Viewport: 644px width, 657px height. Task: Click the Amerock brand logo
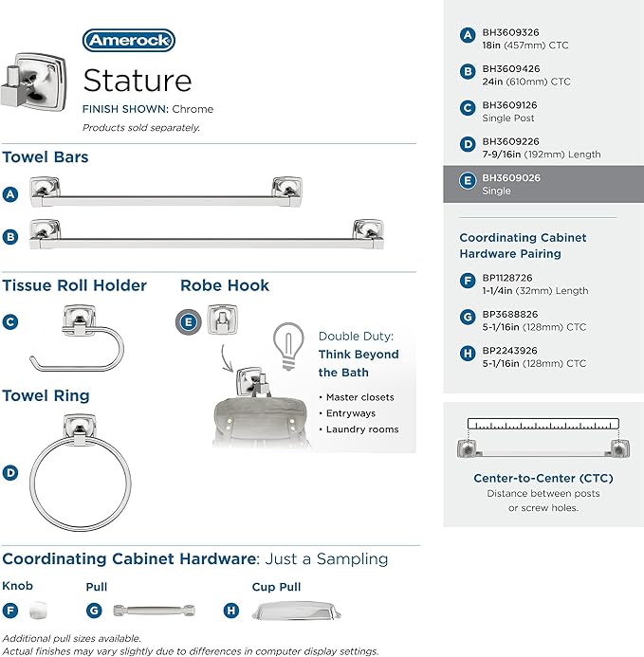[x=129, y=40]
